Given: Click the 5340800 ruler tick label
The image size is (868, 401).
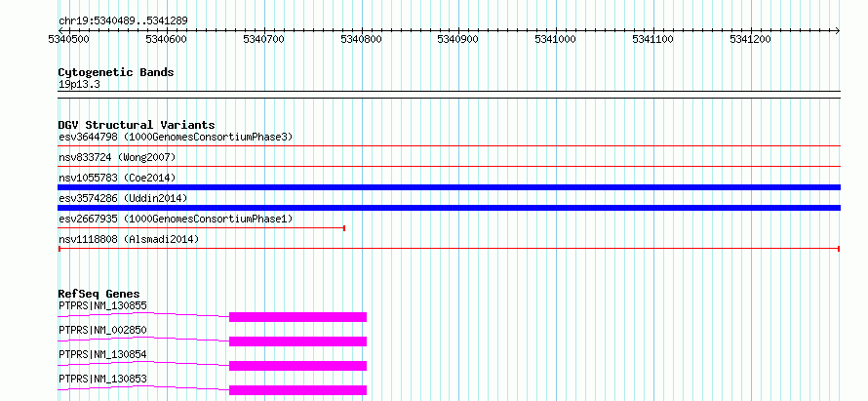Looking at the screenshot, I should pos(361,39).
